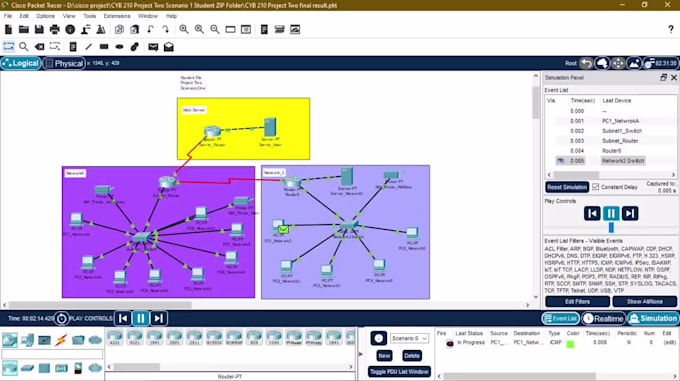Select the Subnet1_Switch event row

pos(611,131)
